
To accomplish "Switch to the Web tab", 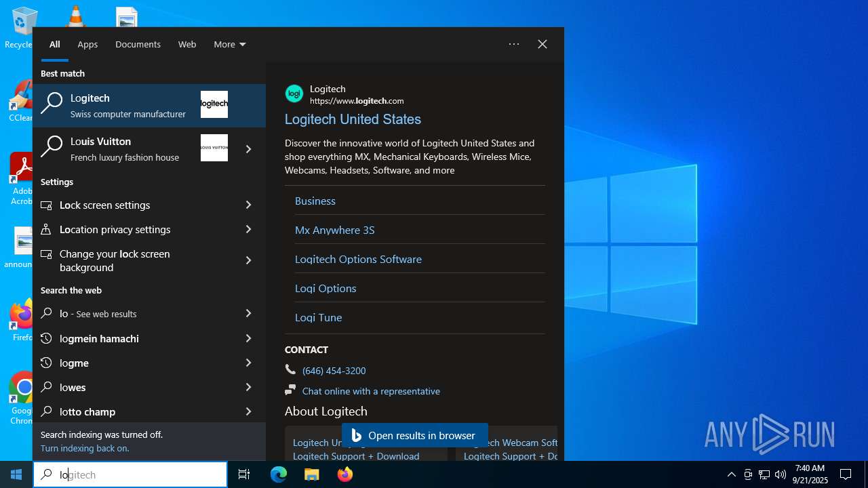I will pos(187,44).
